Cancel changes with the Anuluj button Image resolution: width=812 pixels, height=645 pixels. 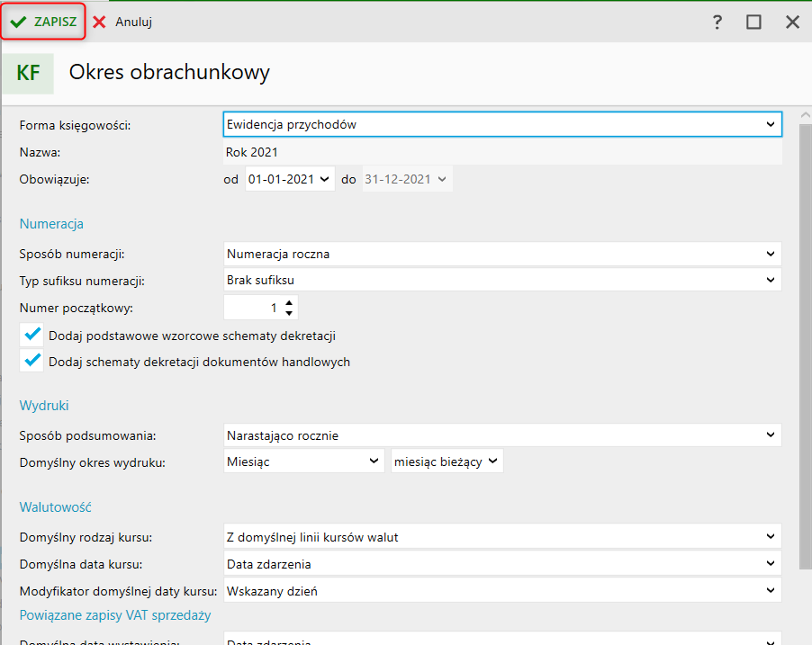tap(122, 22)
